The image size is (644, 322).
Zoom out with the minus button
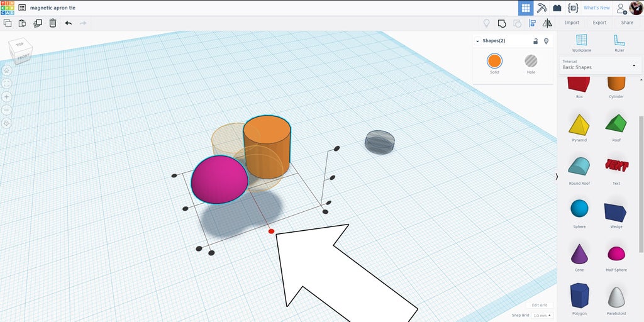coord(7,110)
